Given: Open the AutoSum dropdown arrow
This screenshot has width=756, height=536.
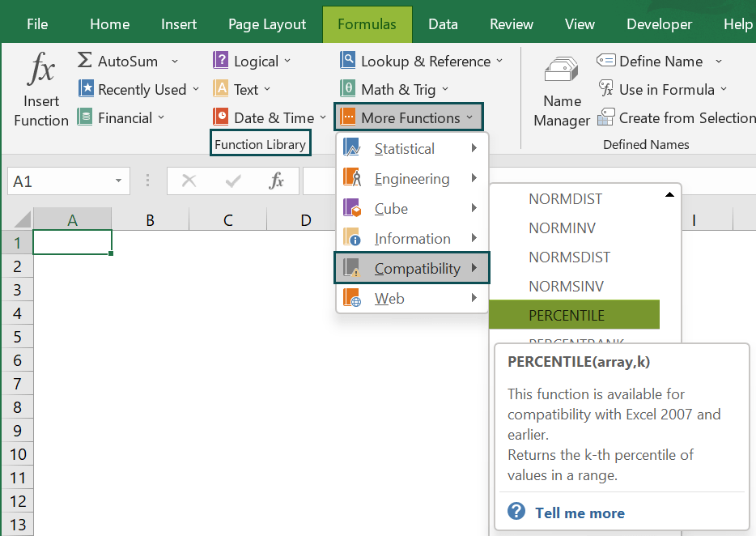Looking at the screenshot, I should (175, 62).
